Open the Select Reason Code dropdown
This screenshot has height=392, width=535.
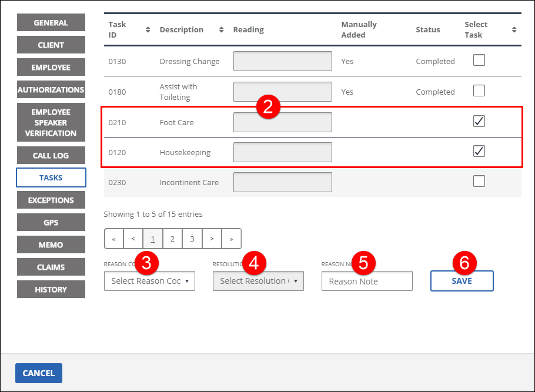point(149,281)
